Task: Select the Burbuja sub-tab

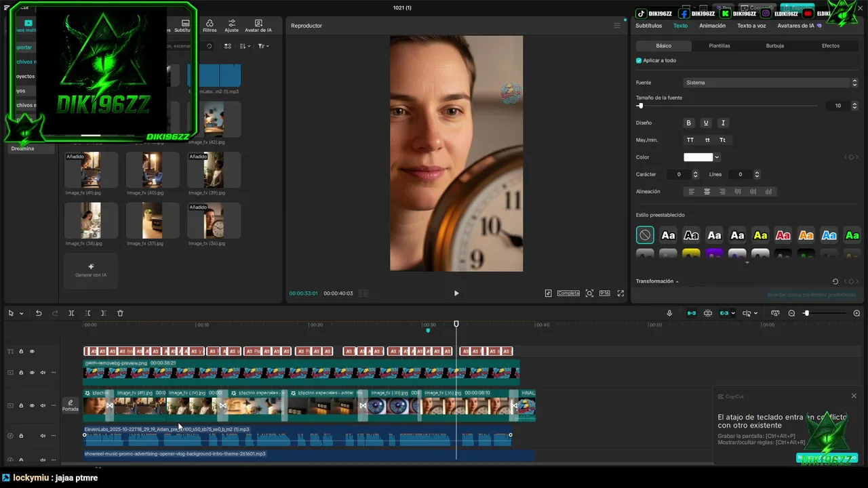Action: click(775, 46)
